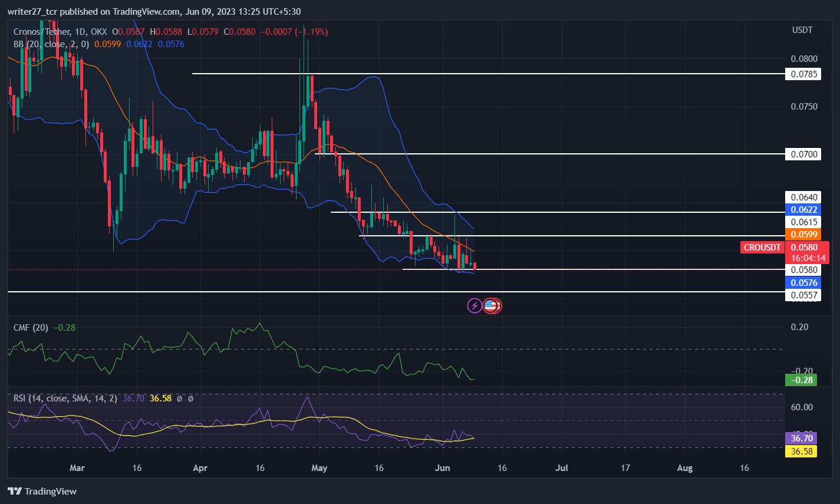The width and height of the screenshot is (840, 504).
Task: Click the orange 0.0599 basis label
Action: pos(803,235)
